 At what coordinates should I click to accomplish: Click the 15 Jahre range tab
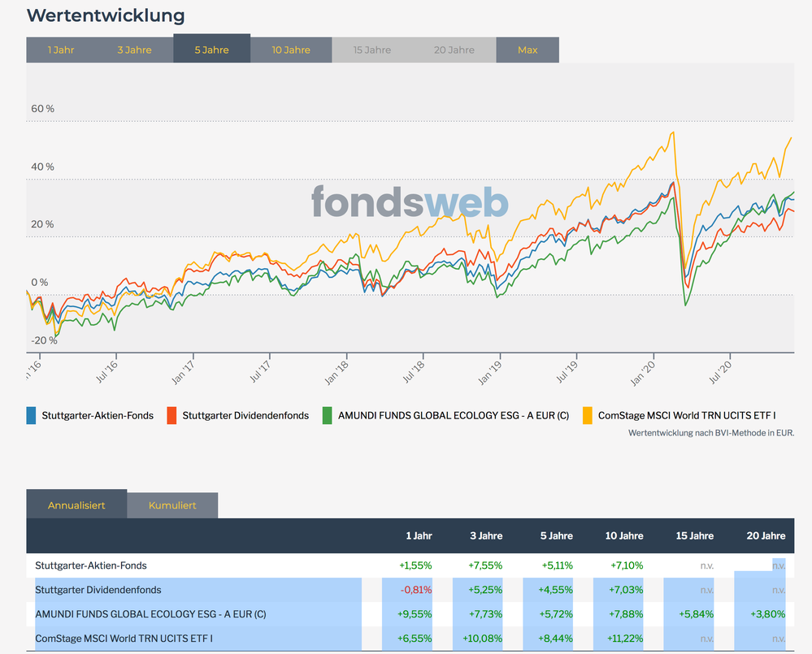point(372,50)
